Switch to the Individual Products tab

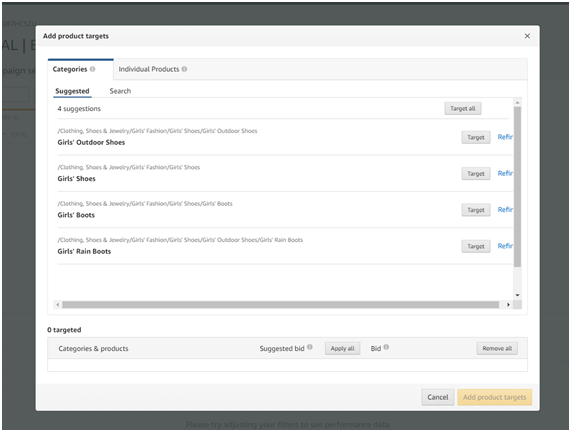pos(152,69)
